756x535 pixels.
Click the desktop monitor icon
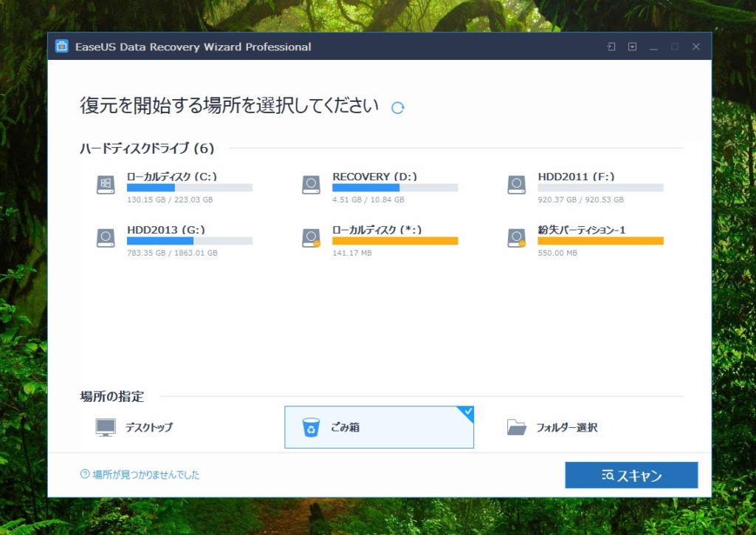click(106, 427)
